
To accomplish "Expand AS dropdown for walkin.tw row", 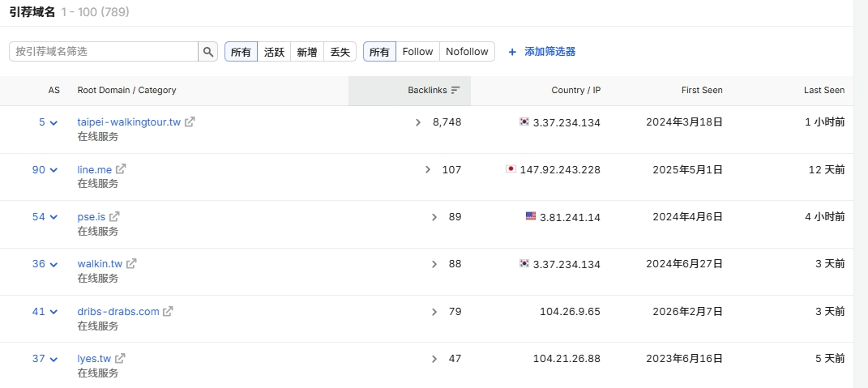I will click(x=53, y=264).
